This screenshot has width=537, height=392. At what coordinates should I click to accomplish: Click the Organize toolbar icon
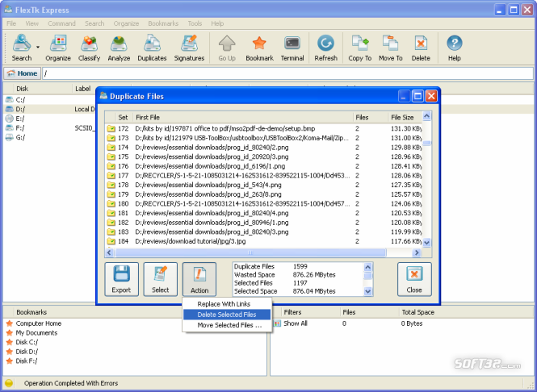coord(58,48)
